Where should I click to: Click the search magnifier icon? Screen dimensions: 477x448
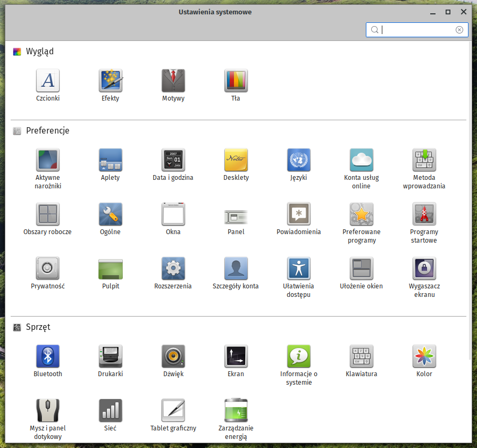374,29
